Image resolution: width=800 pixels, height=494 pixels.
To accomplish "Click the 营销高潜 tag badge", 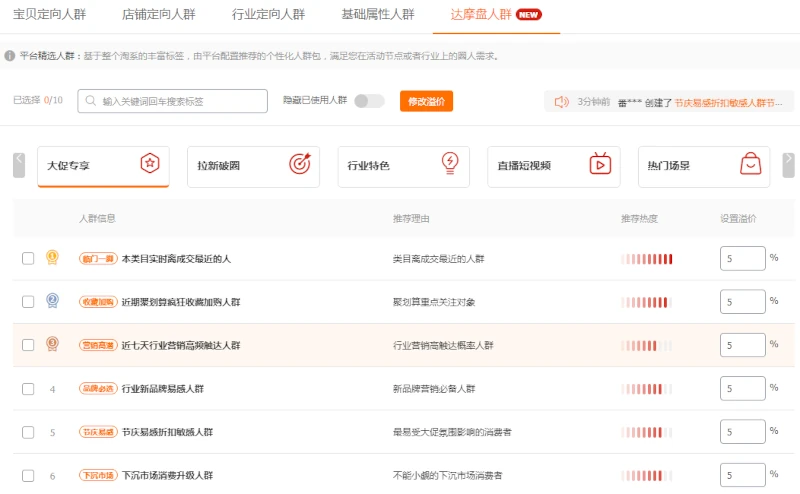I will point(98,345).
